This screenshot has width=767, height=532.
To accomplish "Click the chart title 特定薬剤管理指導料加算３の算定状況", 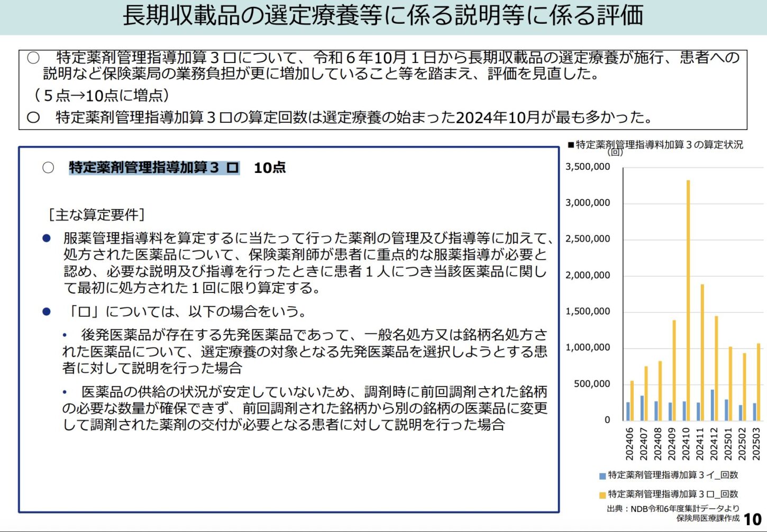I will tap(659, 144).
